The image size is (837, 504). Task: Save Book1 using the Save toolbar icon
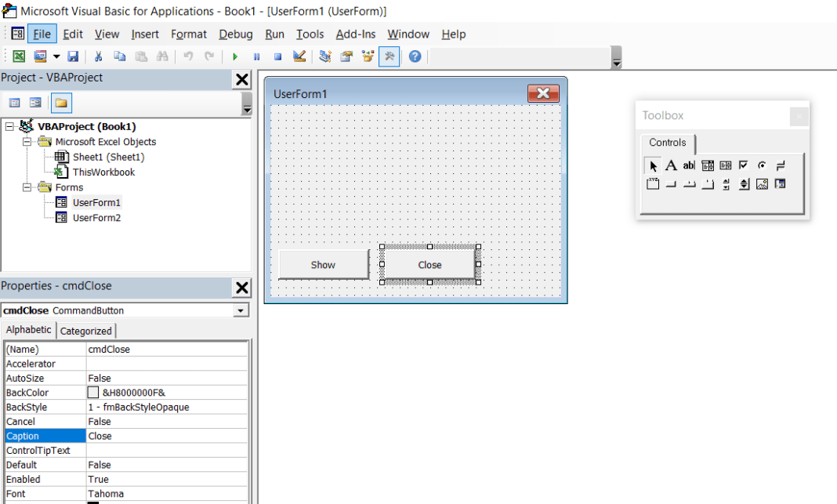73,56
